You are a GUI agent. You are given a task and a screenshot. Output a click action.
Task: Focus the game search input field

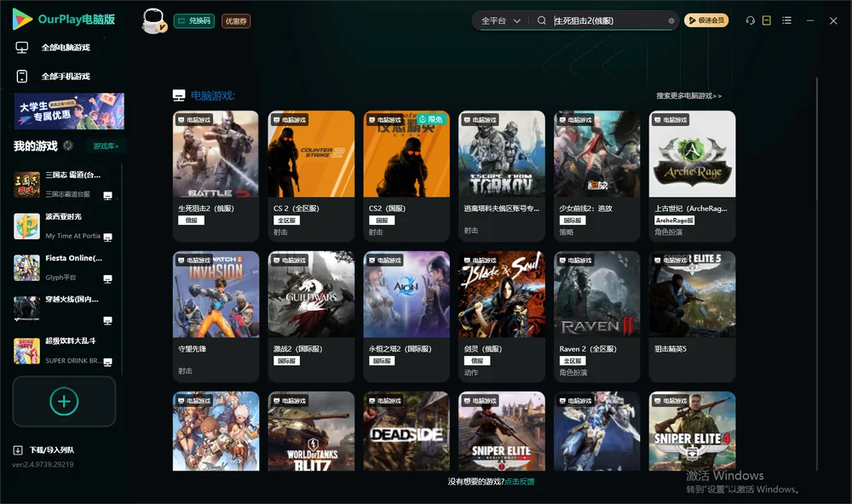[608, 20]
